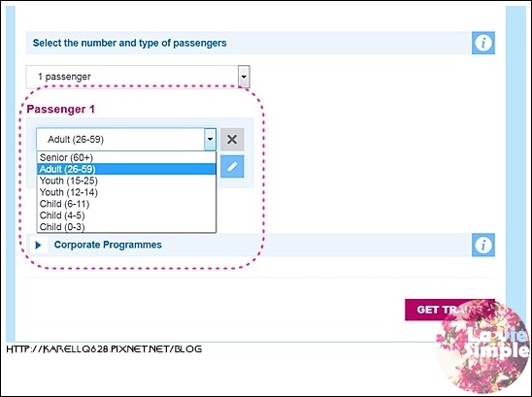This screenshot has width=532, height=397.
Task: Click the blue pencil edit icon
Action: (x=232, y=167)
